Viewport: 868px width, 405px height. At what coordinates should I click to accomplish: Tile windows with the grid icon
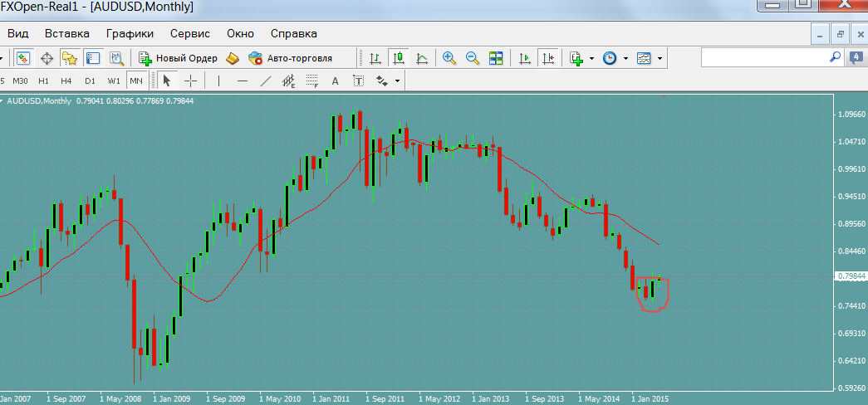pyautogui.click(x=496, y=58)
